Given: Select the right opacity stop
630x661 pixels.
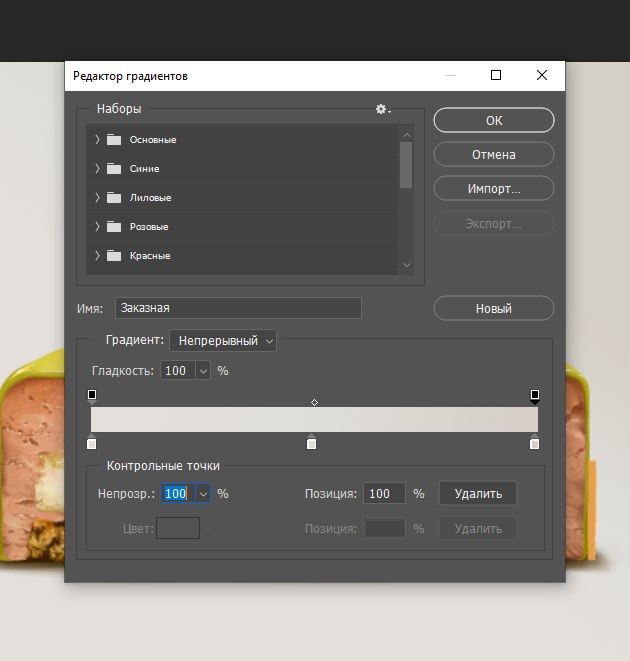Looking at the screenshot, I should (x=534, y=396).
